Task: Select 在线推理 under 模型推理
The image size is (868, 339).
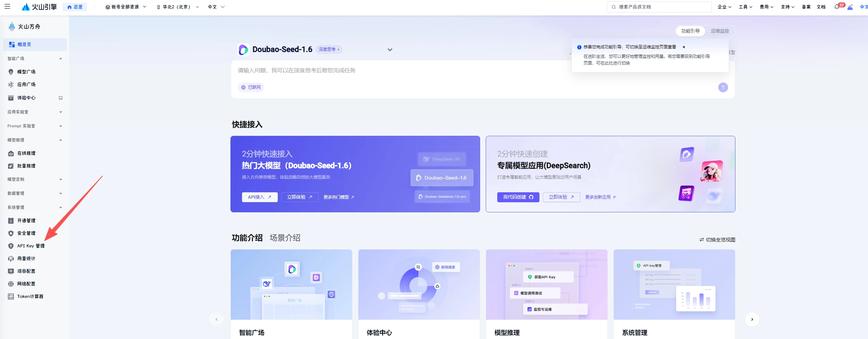Action: [x=26, y=153]
